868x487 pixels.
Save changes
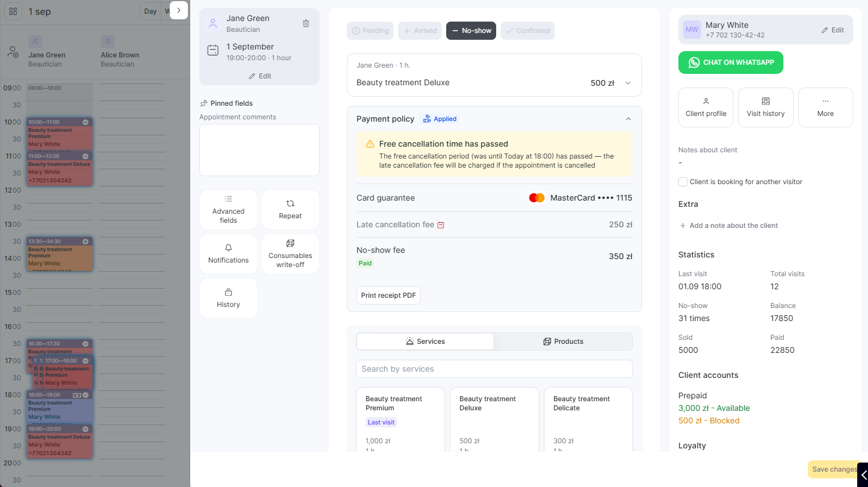click(x=834, y=469)
